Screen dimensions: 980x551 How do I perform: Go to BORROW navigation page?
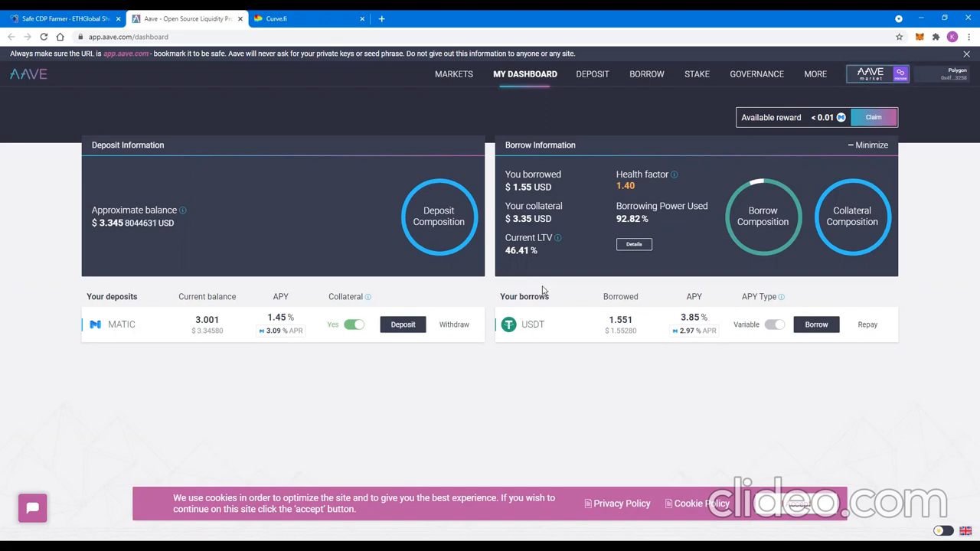647,74
